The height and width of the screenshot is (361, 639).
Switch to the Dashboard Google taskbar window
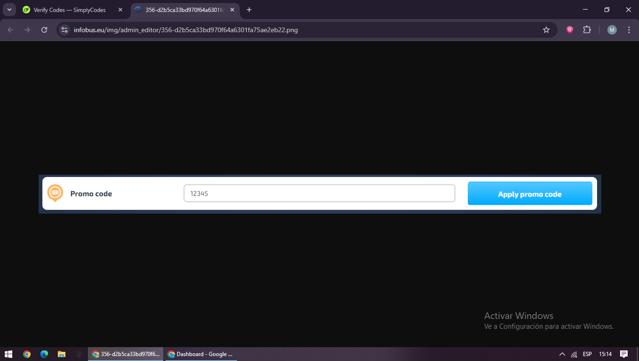(201, 354)
